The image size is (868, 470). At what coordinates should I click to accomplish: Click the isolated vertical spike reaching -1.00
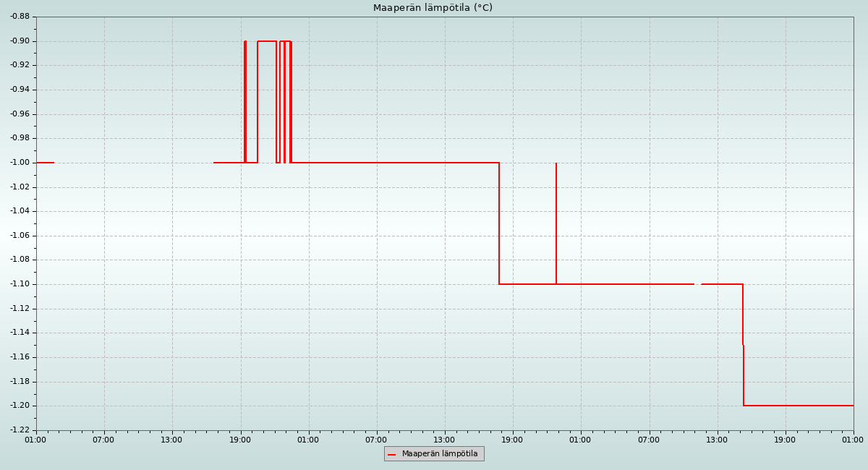coord(556,217)
